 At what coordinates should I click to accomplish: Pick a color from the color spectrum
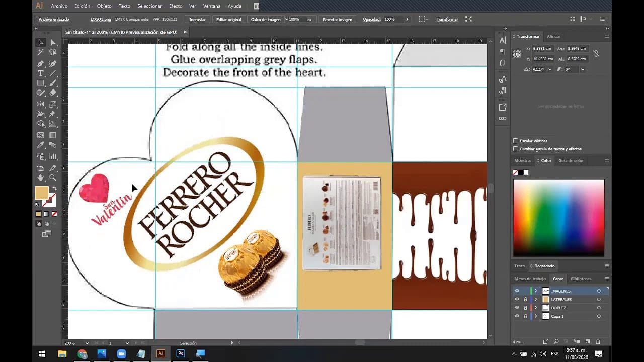coord(558,218)
